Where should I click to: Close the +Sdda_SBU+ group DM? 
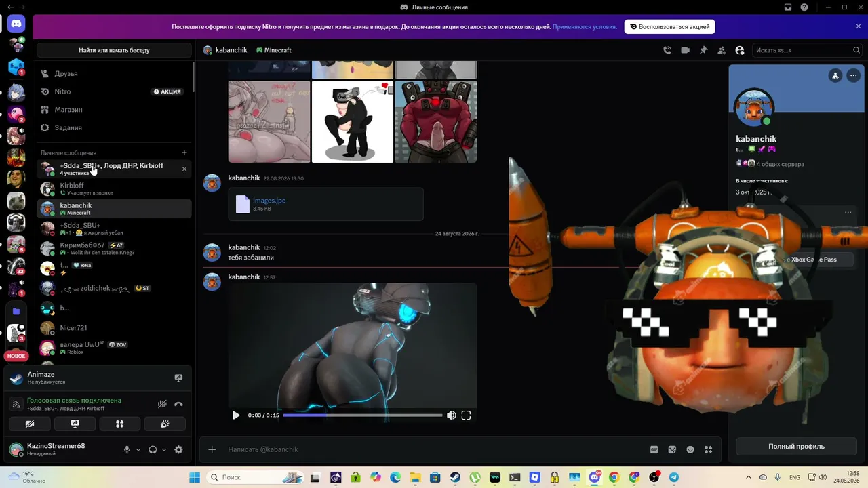coord(184,169)
